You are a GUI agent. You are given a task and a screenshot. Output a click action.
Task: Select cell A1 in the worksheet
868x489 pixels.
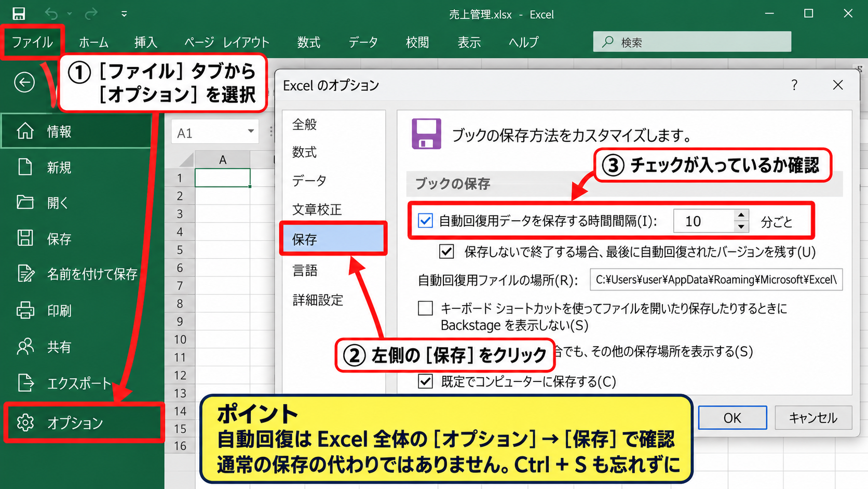[x=223, y=178]
